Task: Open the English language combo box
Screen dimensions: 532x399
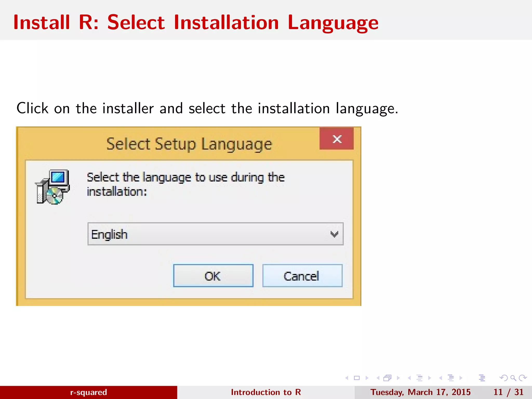Action: click(215, 234)
